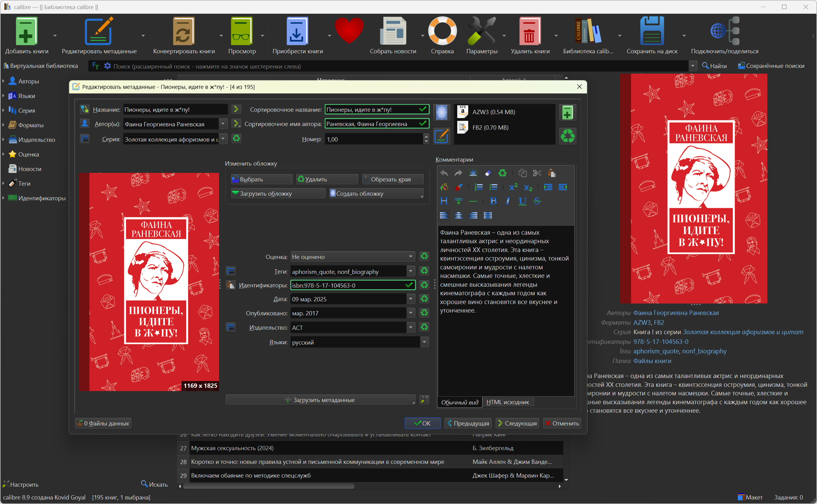817x504 pixels.
Task: Click the Connect/share (Подключить/поделиться) icon
Action: pyautogui.click(x=725, y=31)
